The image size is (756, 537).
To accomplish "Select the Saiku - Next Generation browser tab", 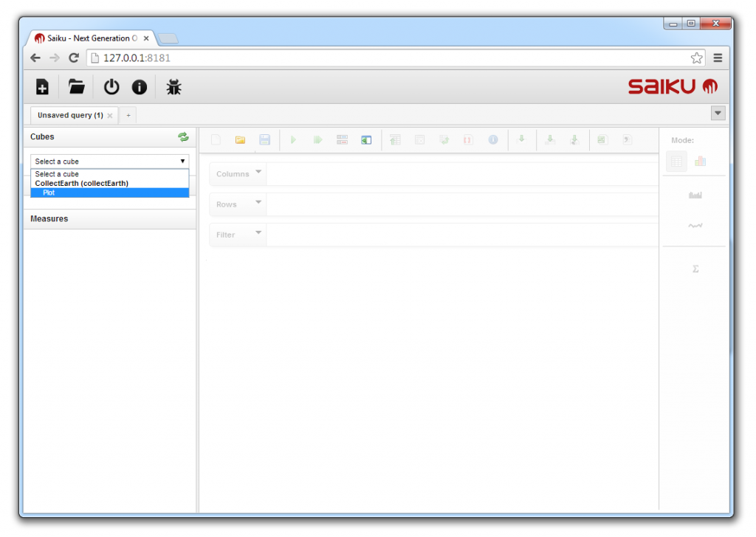I will 89,38.
